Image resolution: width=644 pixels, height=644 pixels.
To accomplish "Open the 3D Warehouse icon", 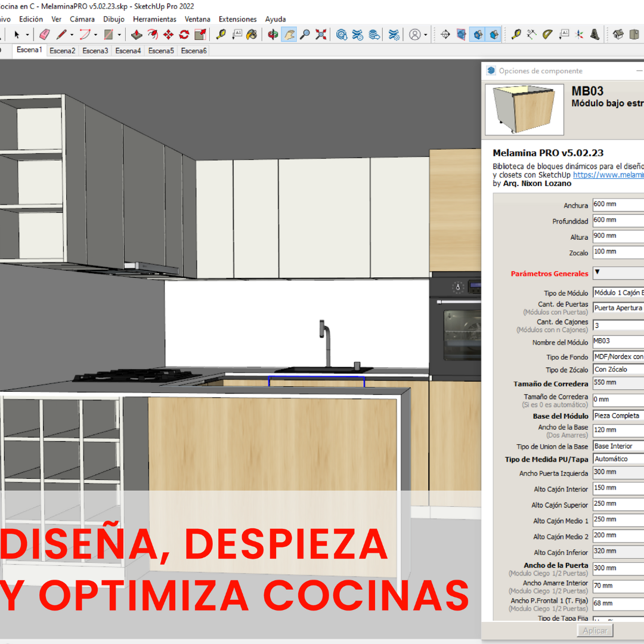I will (342, 35).
